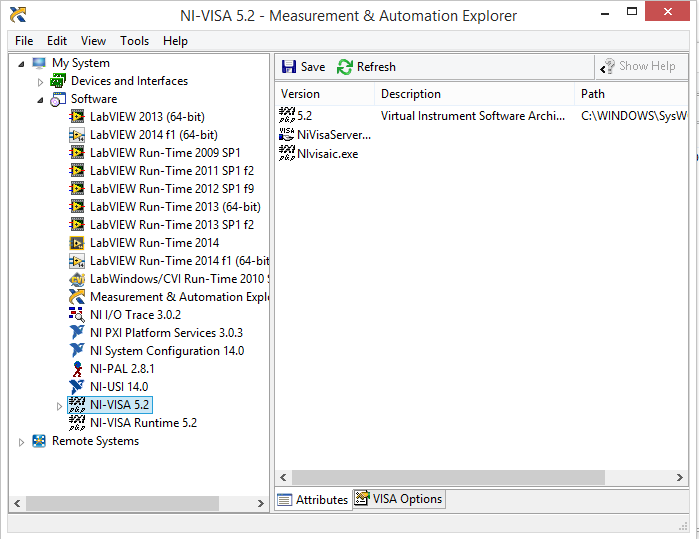Click the LabVIEW Run-Time 2014 icon
The image size is (699, 541).
(77, 243)
